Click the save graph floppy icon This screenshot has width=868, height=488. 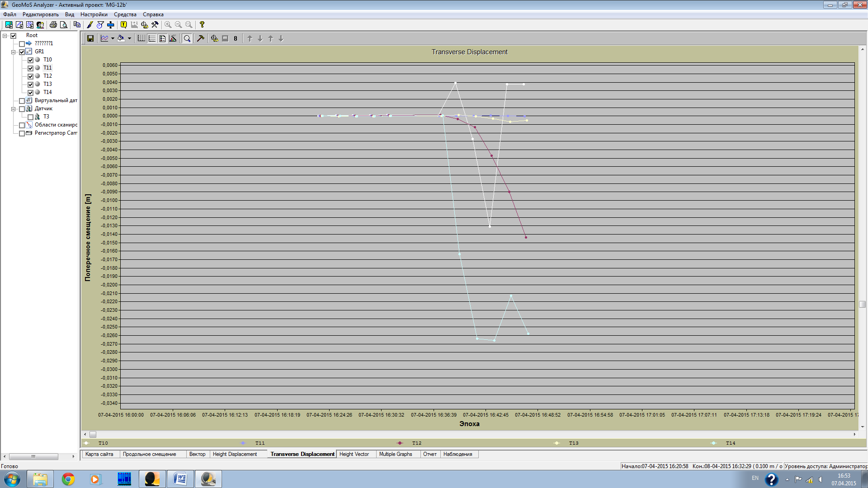coord(90,38)
